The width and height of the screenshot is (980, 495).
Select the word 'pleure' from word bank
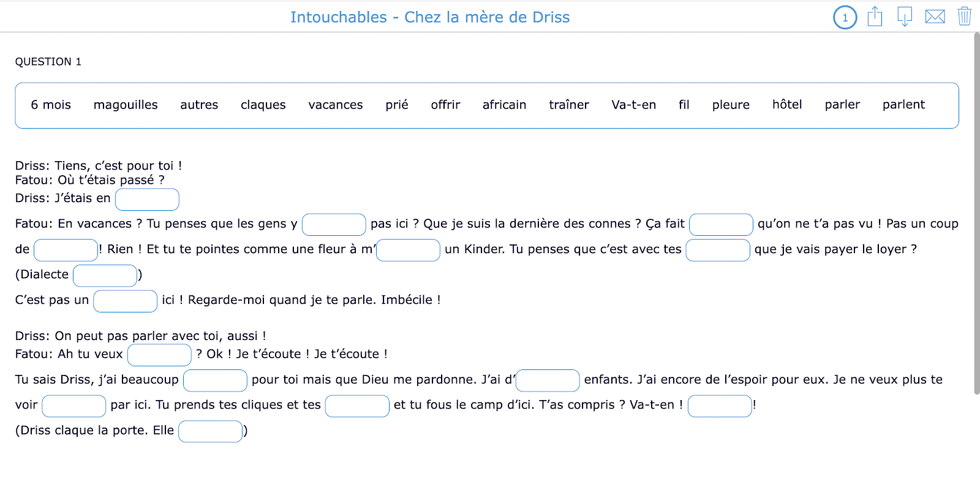731,105
